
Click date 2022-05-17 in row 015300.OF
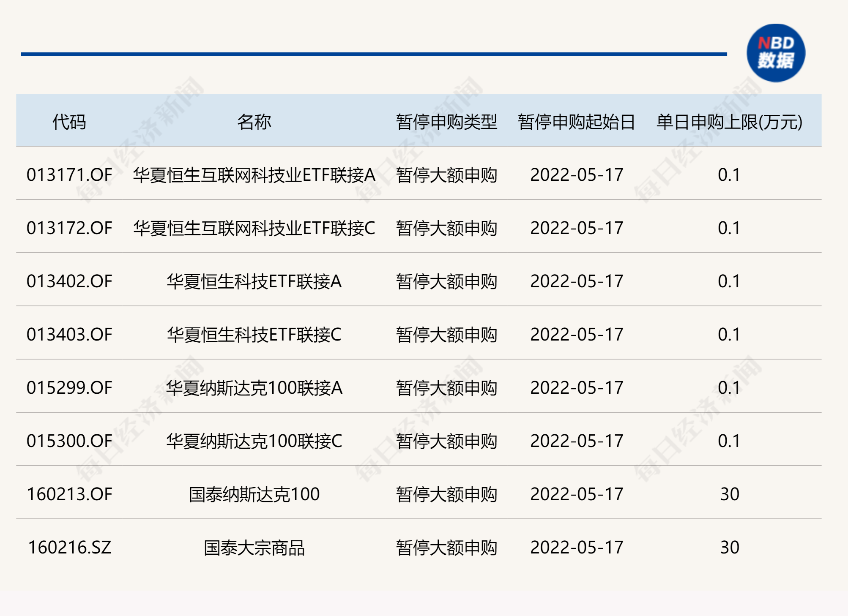pos(577,441)
